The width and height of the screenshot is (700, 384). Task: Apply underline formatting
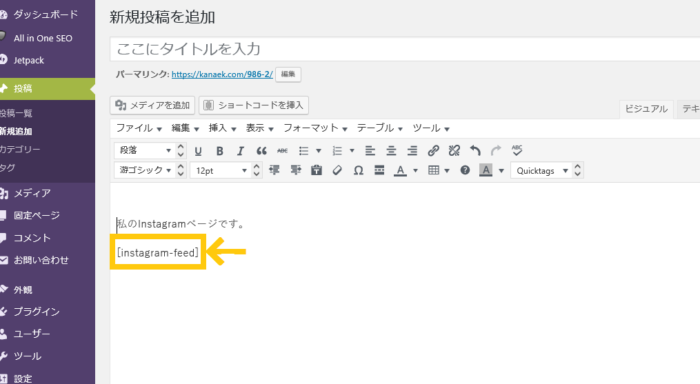198,151
